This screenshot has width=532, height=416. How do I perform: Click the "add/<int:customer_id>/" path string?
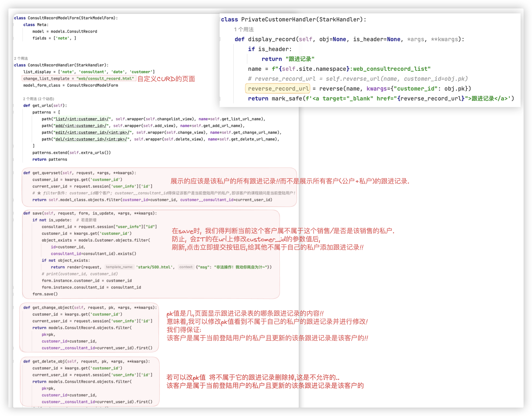point(81,126)
